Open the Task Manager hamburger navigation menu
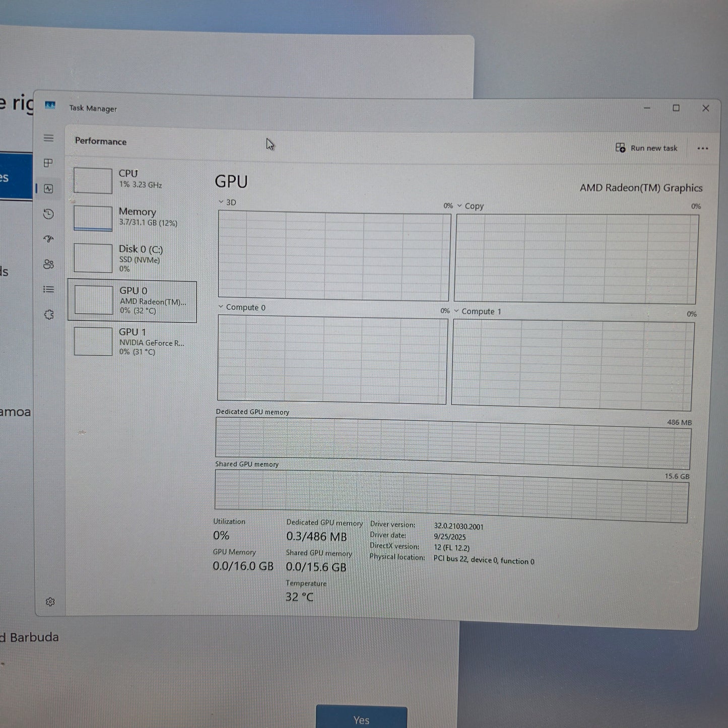 click(48, 138)
